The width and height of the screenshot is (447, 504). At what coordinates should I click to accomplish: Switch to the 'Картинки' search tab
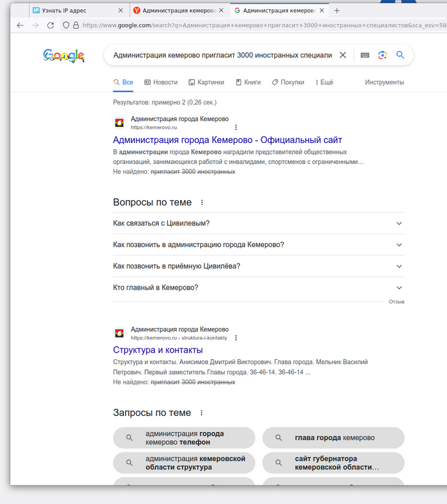(206, 82)
